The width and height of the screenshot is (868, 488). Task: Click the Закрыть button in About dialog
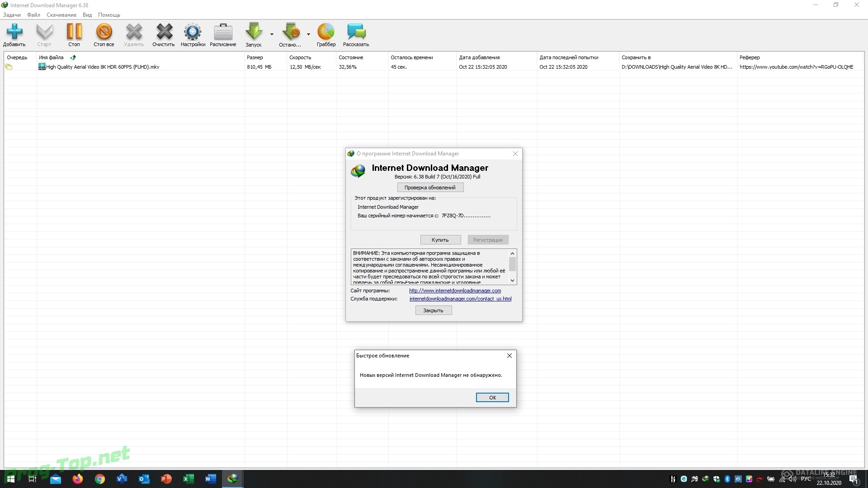(433, 310)
